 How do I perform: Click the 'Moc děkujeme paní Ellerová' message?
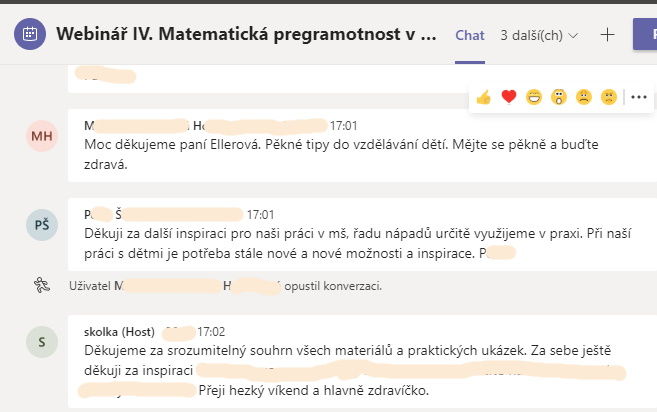point(341,154)
